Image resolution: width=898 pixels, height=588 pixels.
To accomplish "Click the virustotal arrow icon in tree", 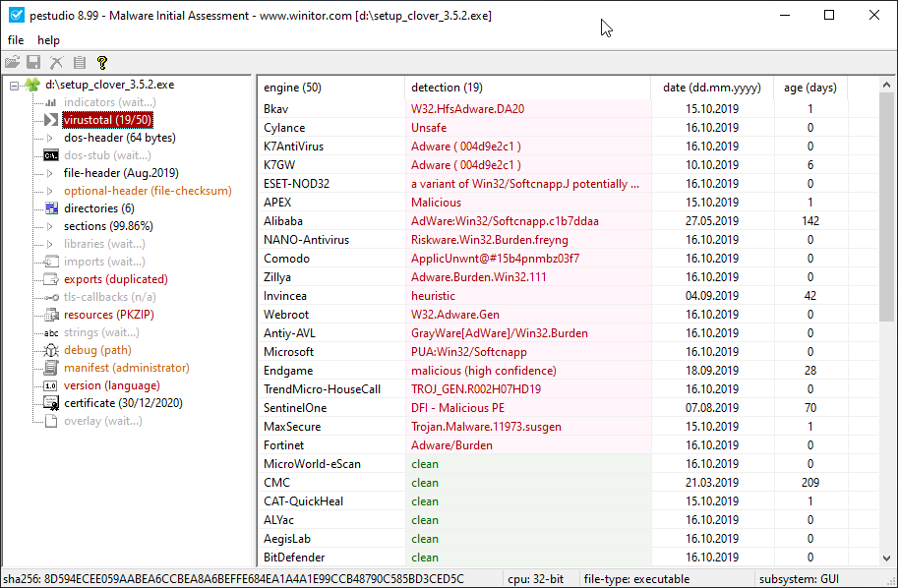I will [x=51, y=120].
